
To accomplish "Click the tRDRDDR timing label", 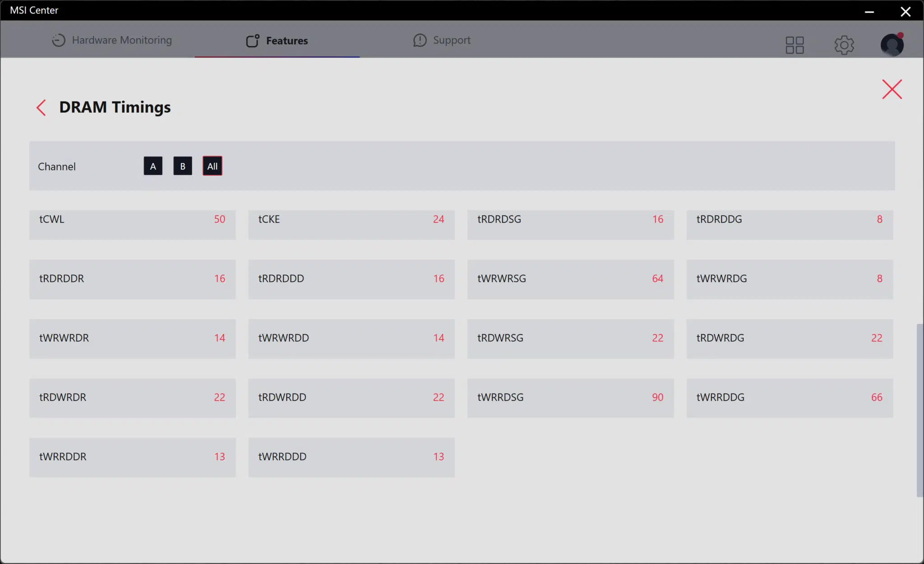I will 62,279.
